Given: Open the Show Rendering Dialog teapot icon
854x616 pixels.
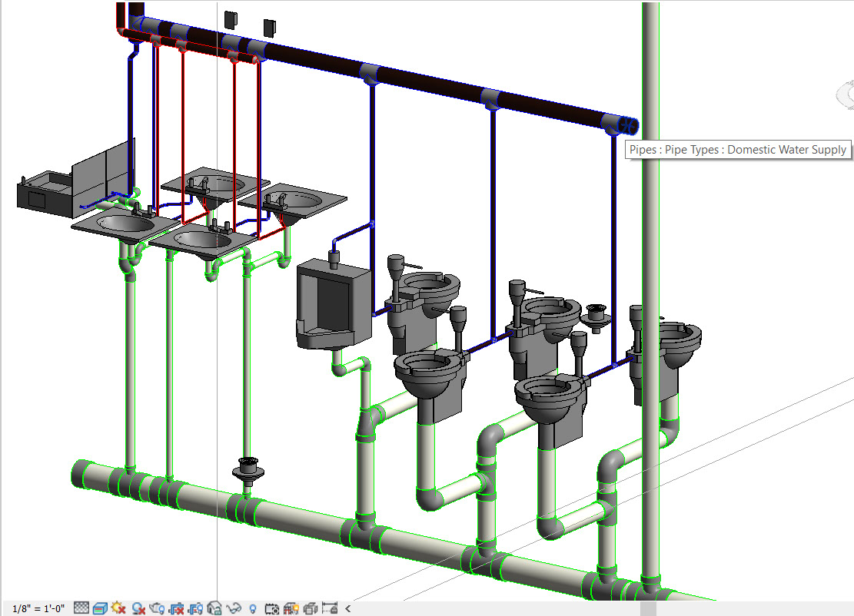Looking at the screenshot, I should tap(158, 608).
